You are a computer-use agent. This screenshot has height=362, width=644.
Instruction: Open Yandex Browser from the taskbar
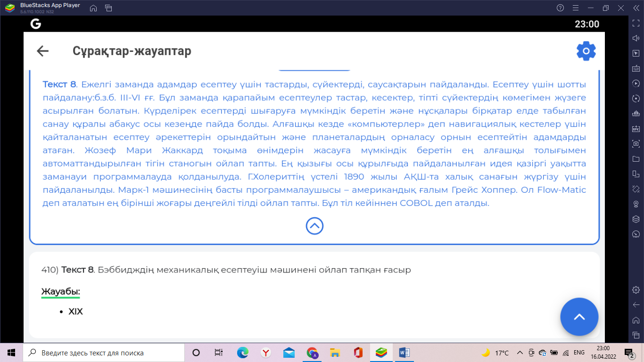266,353
